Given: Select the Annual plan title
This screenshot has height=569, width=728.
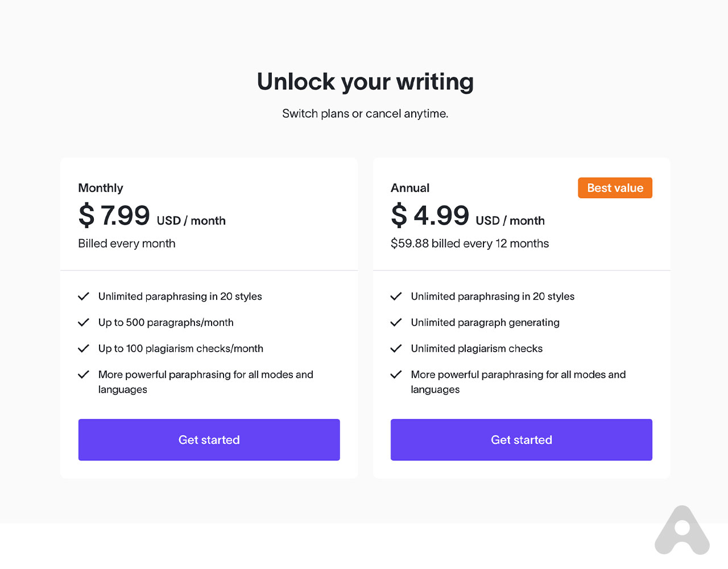Looking at the screenshot, I should point(410,188).
